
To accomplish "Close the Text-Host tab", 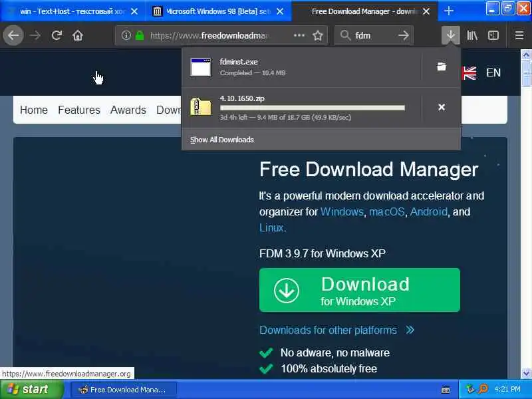I will 134,11.
